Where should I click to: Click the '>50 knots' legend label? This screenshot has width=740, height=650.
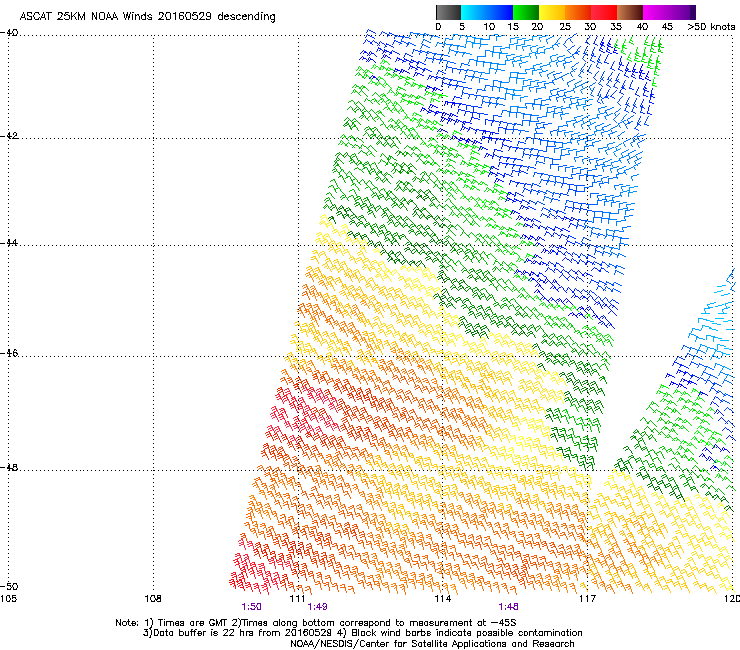tap(711, 27)
